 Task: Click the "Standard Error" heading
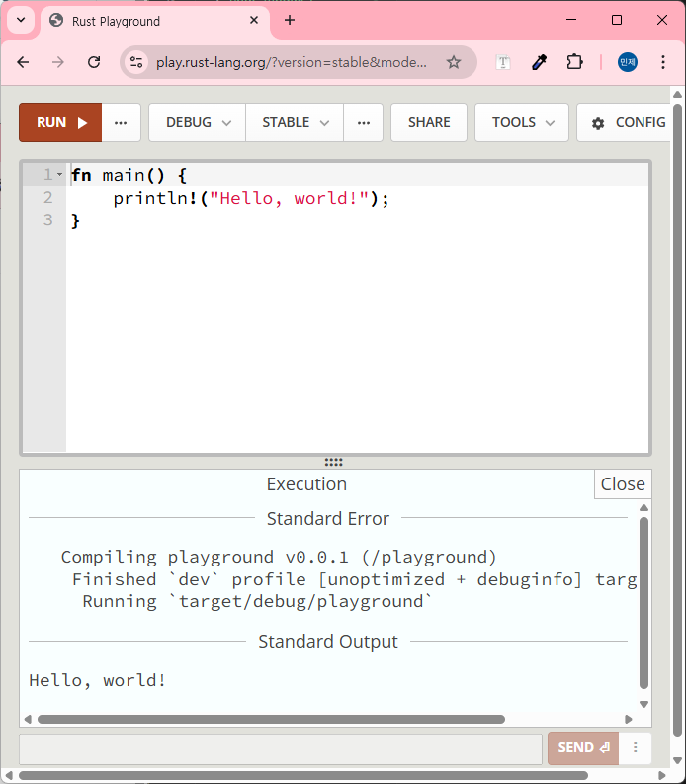pos(328,518)
